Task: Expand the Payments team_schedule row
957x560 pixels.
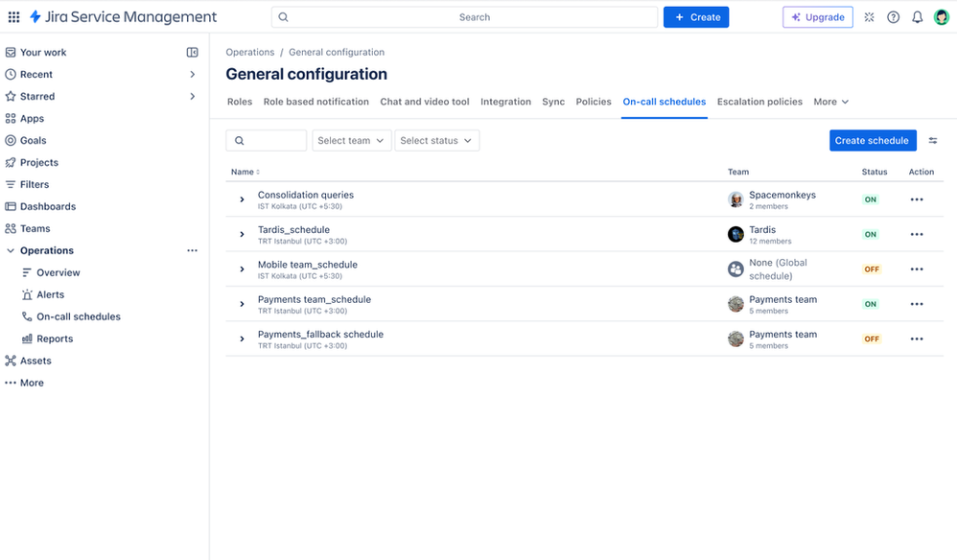Action: (x=242, y=304)
